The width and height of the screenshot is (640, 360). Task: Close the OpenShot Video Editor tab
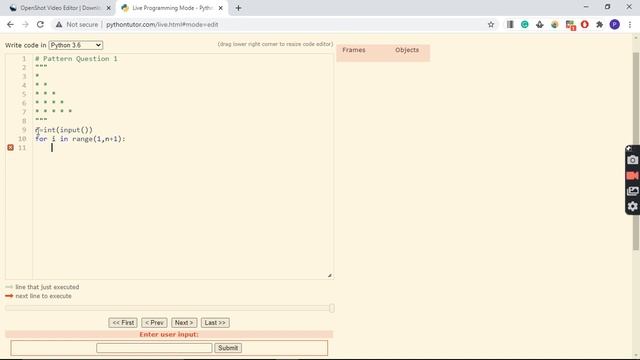coord(109,8)
